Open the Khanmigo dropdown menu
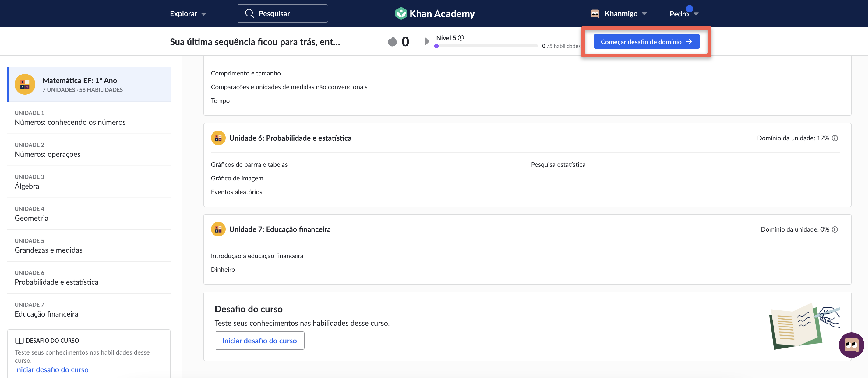Viewport: 868px width, 378px height. tap(625, 13)
